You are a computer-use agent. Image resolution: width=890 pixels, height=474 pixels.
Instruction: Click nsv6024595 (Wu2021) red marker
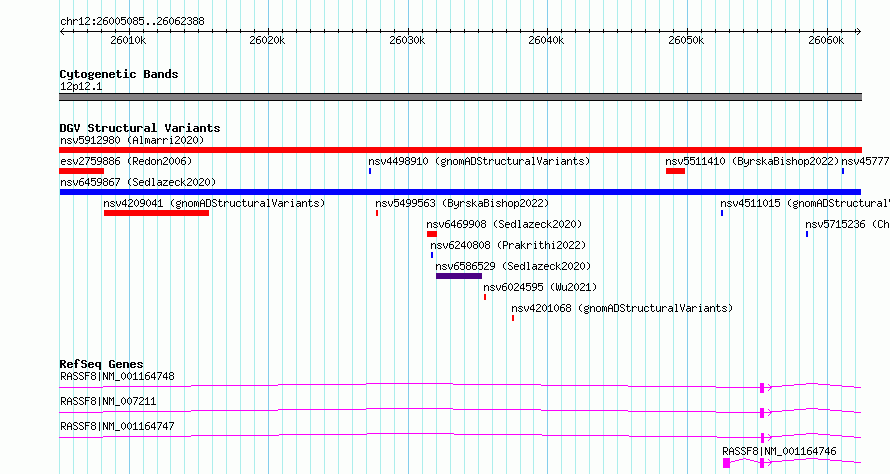click(x=485, y=297)
